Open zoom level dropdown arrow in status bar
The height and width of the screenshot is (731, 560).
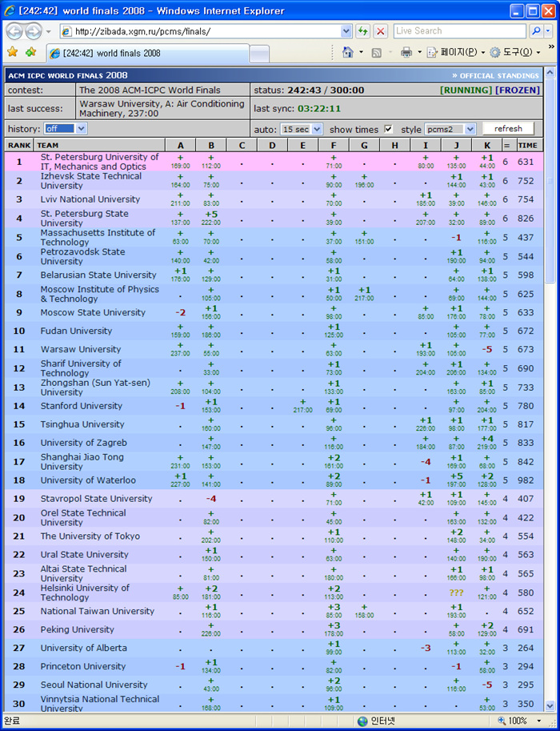539,721
